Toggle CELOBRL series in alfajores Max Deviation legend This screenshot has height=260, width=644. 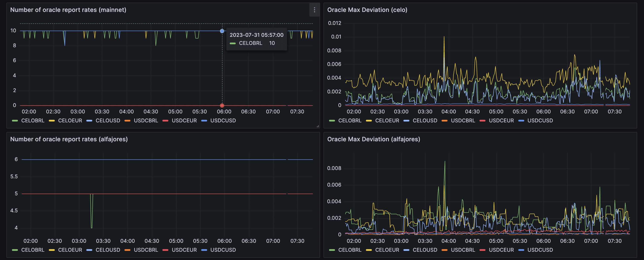tap(350, 250)
